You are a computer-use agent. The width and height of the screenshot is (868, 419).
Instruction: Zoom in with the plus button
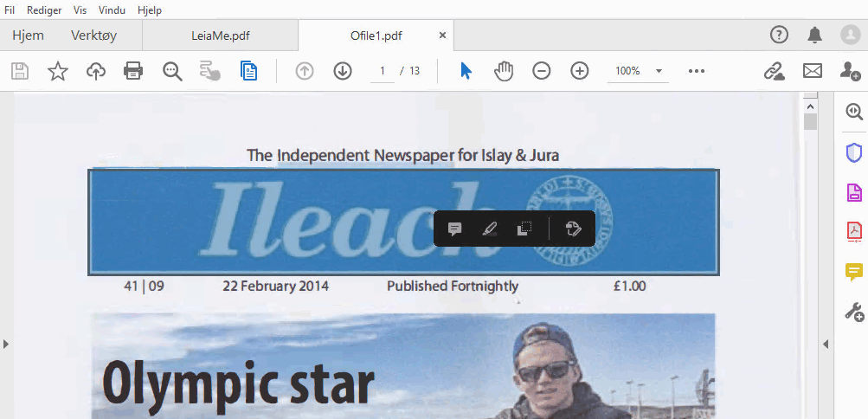pyautogui.click(x=579, y=71)
